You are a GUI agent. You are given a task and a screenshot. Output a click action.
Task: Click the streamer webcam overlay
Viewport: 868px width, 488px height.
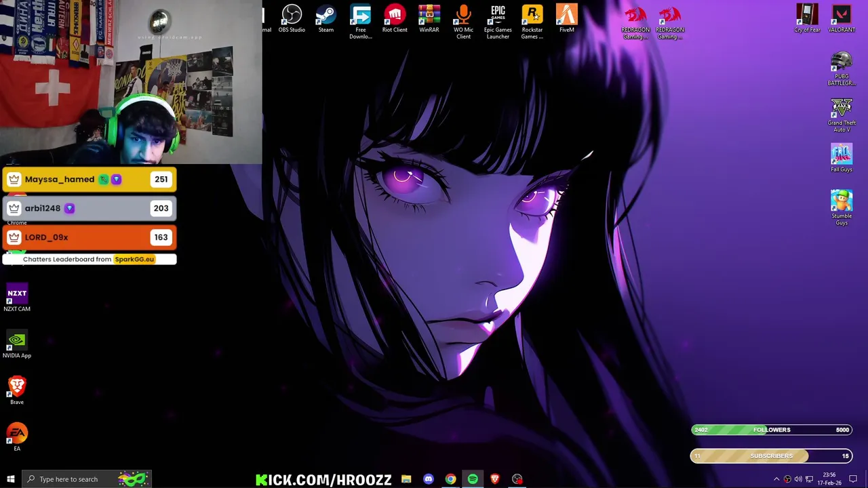[131, 82]
